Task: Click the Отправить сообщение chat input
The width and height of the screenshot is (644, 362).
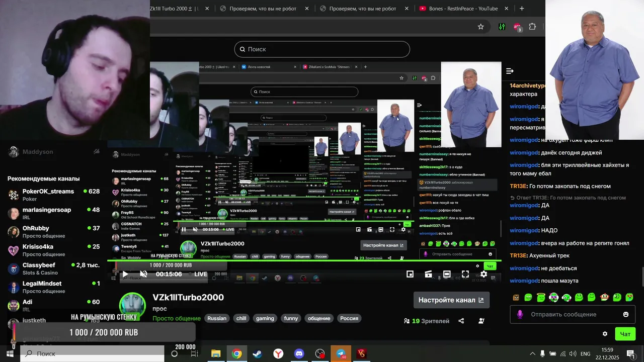Action: tap(573, 314)
